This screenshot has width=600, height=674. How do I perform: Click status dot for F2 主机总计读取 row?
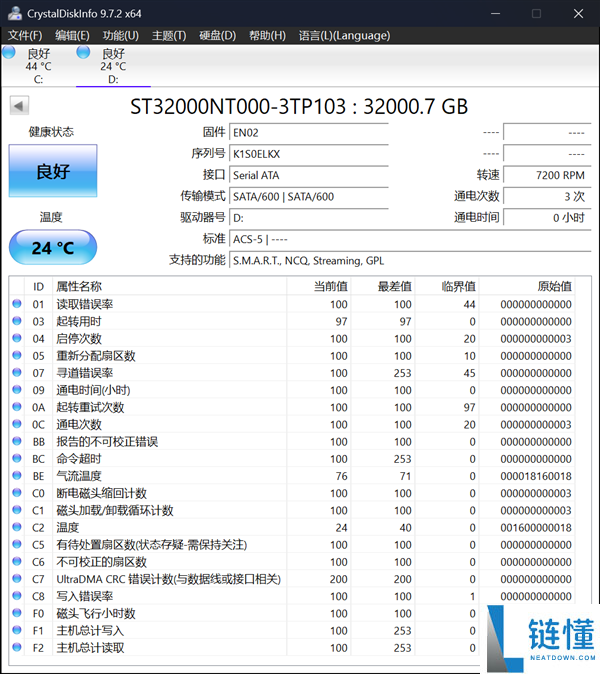click(17, 647)
